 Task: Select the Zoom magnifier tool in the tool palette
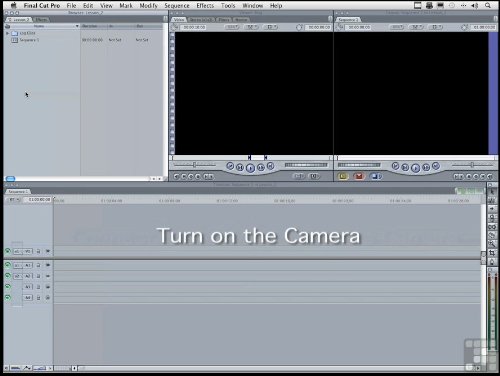click(492, 244)
